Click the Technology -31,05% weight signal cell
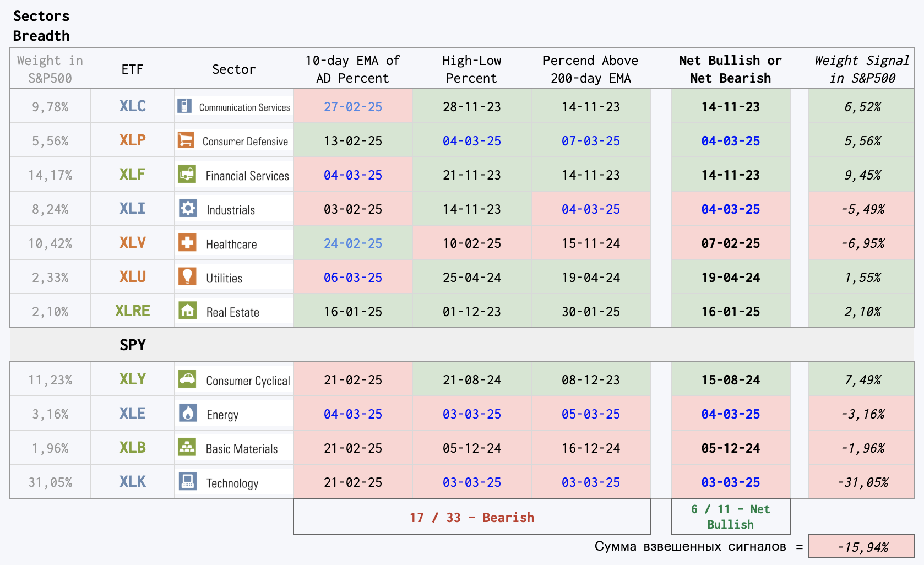Image resolution: width=924 pixels, height=565 pixels. pos(862,482)
